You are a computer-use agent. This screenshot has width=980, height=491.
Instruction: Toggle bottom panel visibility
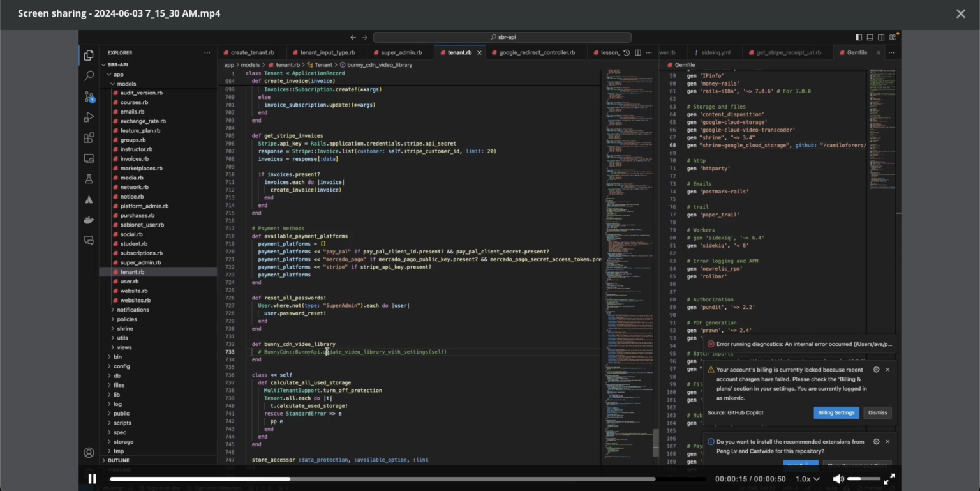pos(870,37)
